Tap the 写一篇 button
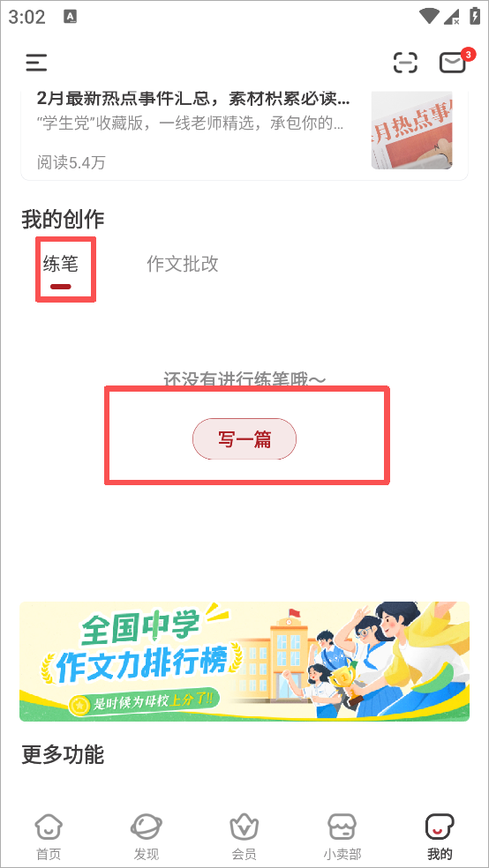Image resolution: width=489 pixels, height=868 pixels. click(244, 439)
